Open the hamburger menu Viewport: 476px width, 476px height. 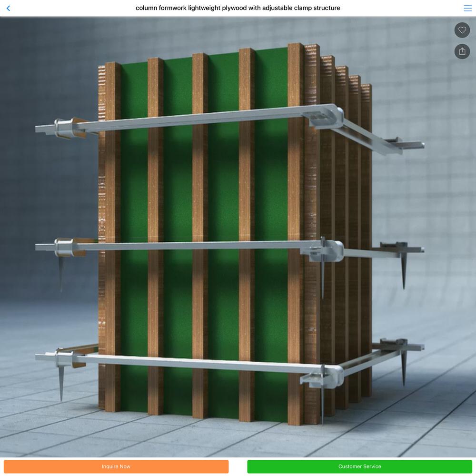pos(467,8)
